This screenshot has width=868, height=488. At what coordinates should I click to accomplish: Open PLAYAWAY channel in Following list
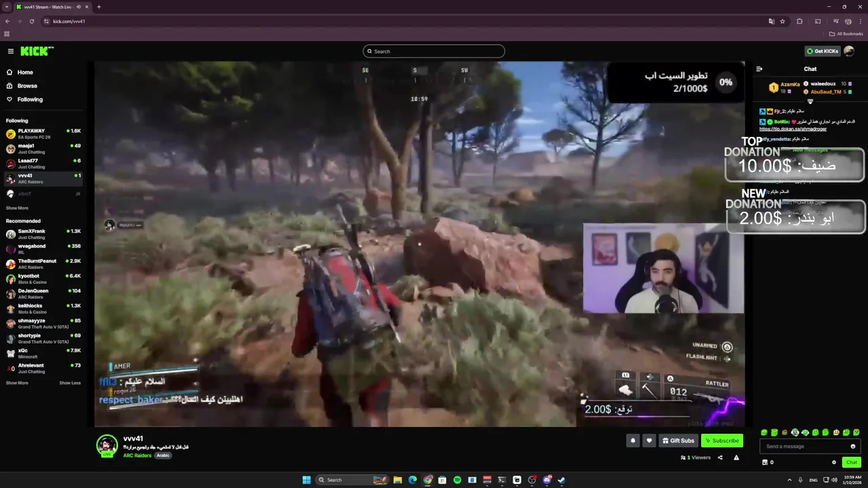click(x=43, y=134)
